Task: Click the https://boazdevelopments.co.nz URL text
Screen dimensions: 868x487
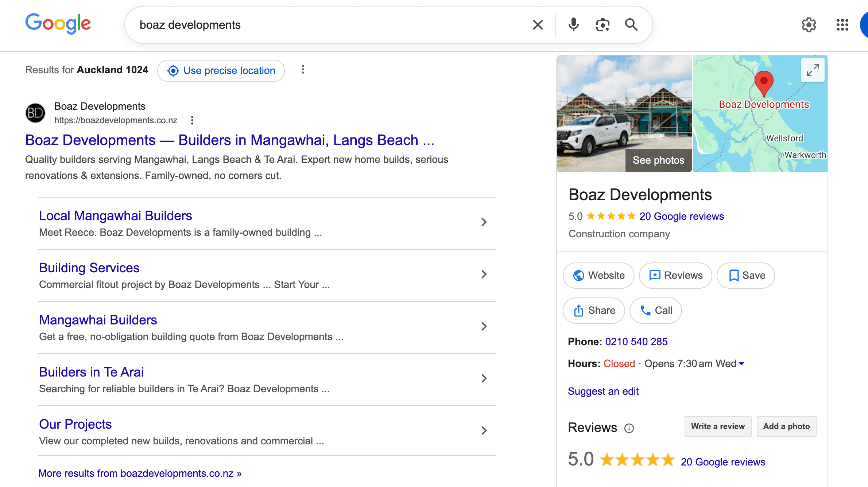Action: 116,120
